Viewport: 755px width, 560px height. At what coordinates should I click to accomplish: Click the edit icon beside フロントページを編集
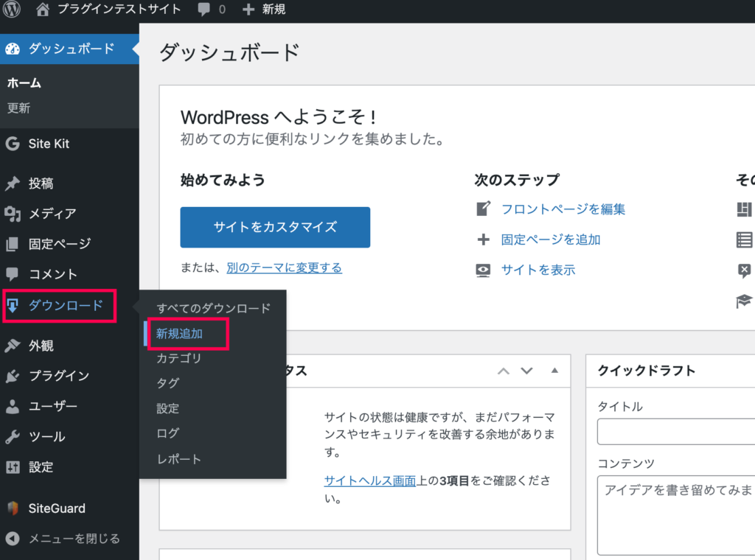click(x=483, y=209)
